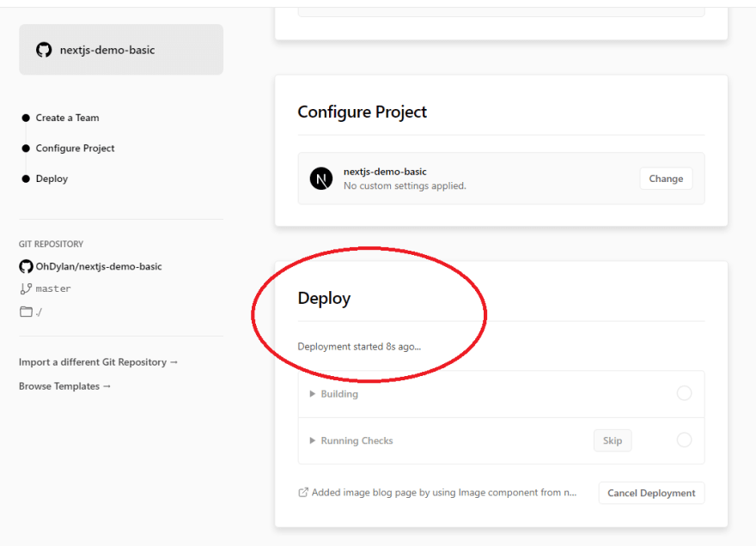Expand the Running Checks triangle
The height and width of the screenshot is (546, 756).
(x=312, y=440)
